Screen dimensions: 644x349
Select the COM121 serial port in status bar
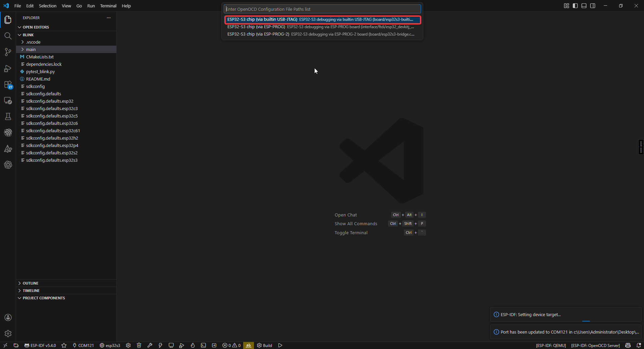83,345
